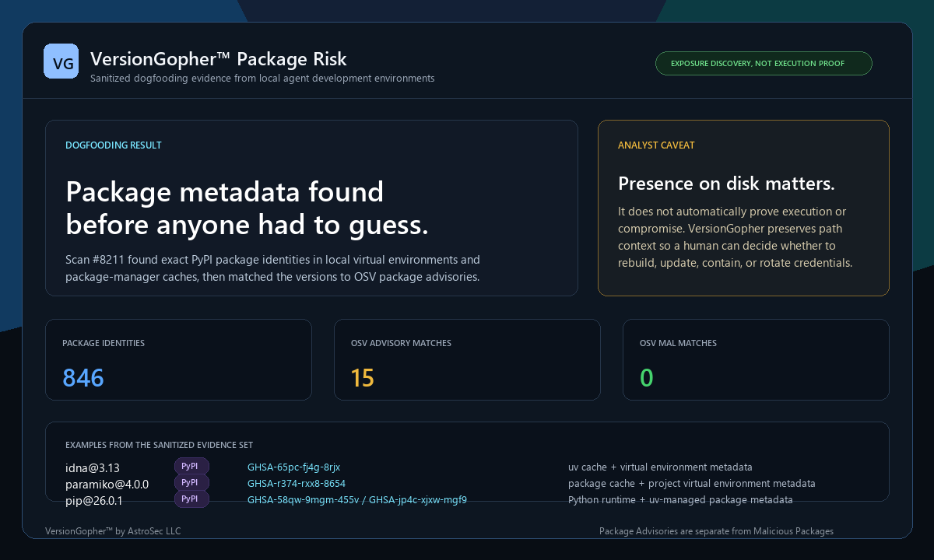Click the paramiko@4.0.0 package name

pyautogui.click(x=107, y=484)
